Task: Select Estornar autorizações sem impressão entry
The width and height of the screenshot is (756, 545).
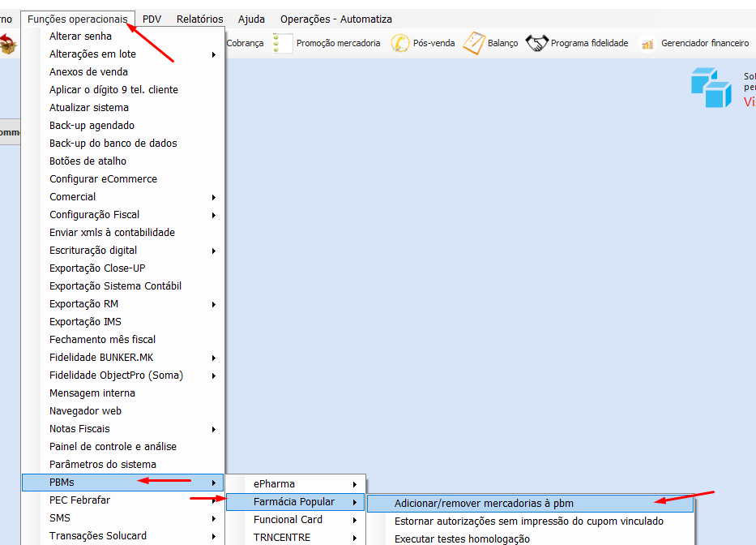Action: pos(528,521)
